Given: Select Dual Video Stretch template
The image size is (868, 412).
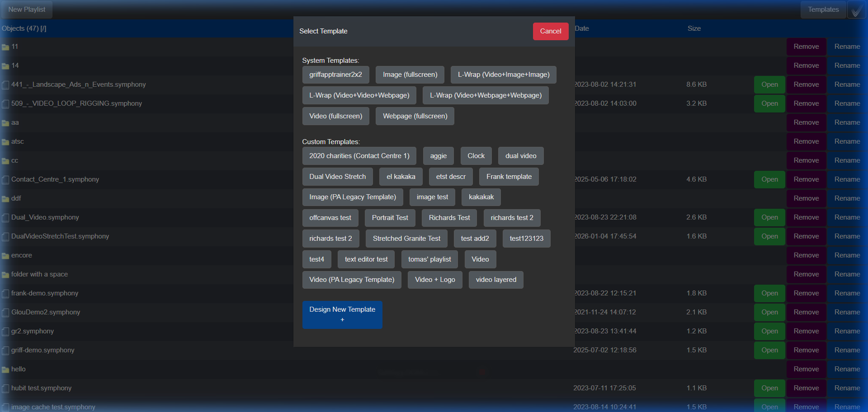Looking at the screenshot, I should pyautogui.click(x=338, y=177).
